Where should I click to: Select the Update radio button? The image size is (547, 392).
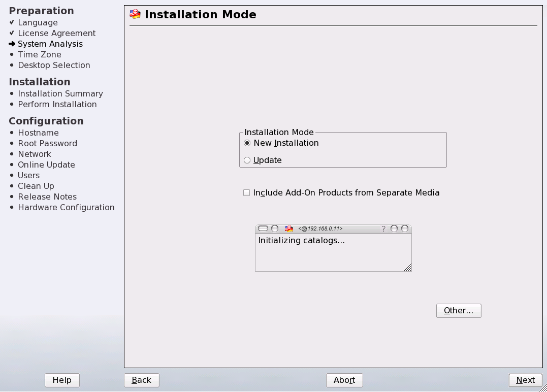[247, 160]
